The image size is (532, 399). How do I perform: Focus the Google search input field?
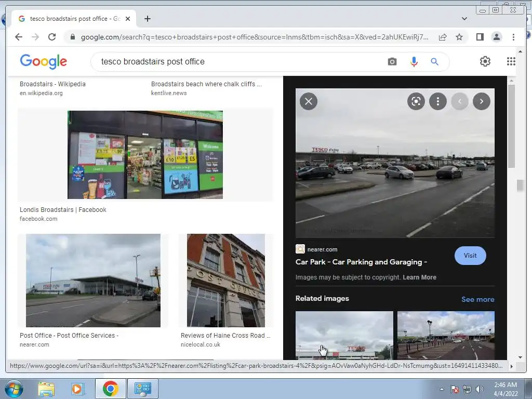[237, 62]
